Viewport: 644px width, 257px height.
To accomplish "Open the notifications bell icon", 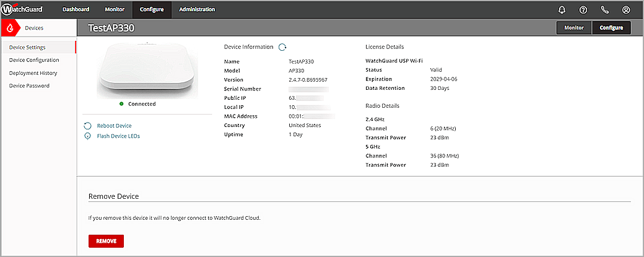I will (x=562, y=10).
